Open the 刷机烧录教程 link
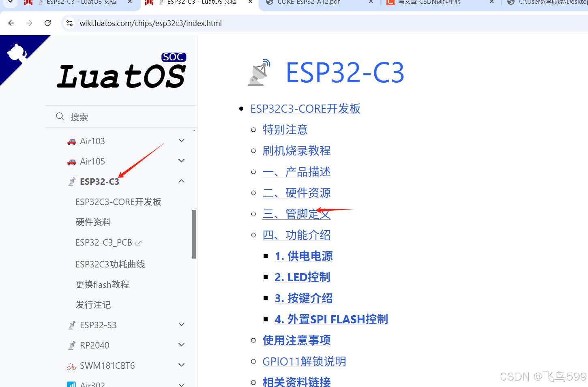 coord(296,151)
